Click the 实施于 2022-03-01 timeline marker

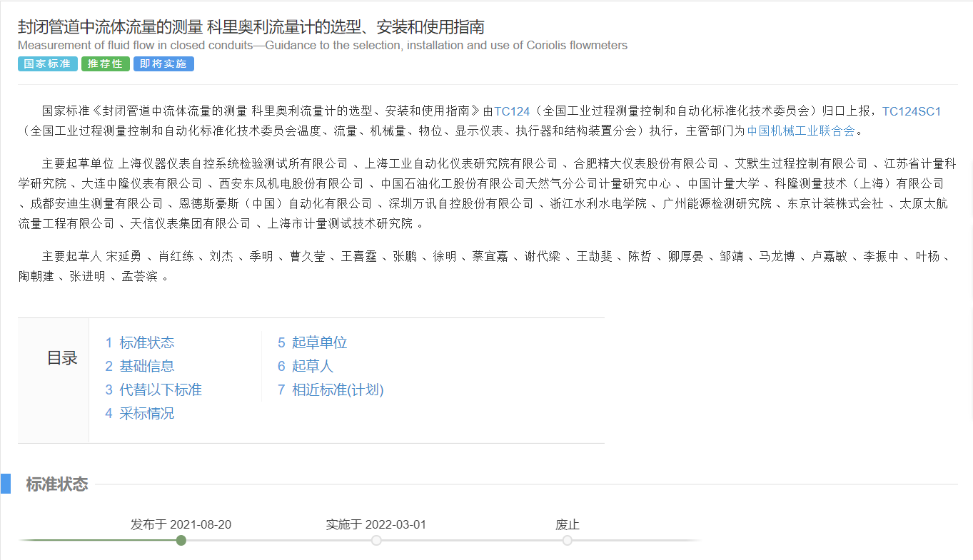[x=376, y=541]
